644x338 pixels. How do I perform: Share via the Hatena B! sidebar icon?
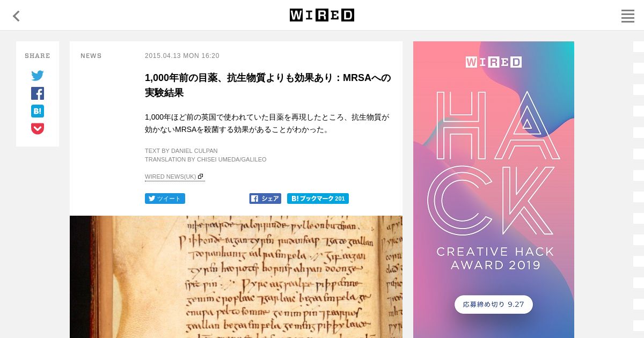pos(38,111)
